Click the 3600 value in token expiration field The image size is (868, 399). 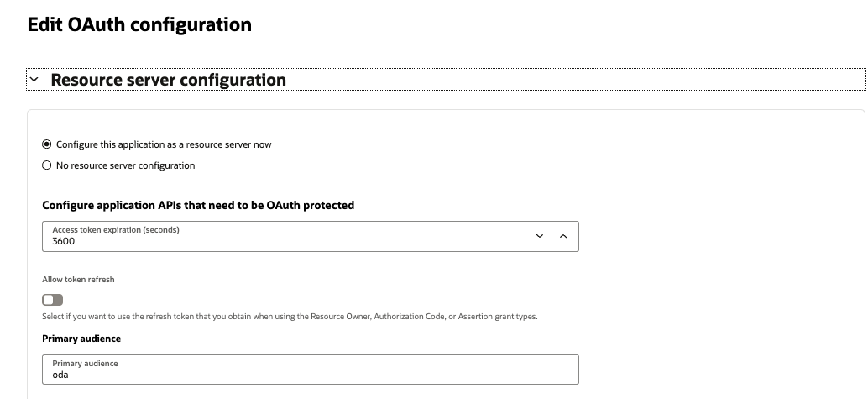(64, 241)
